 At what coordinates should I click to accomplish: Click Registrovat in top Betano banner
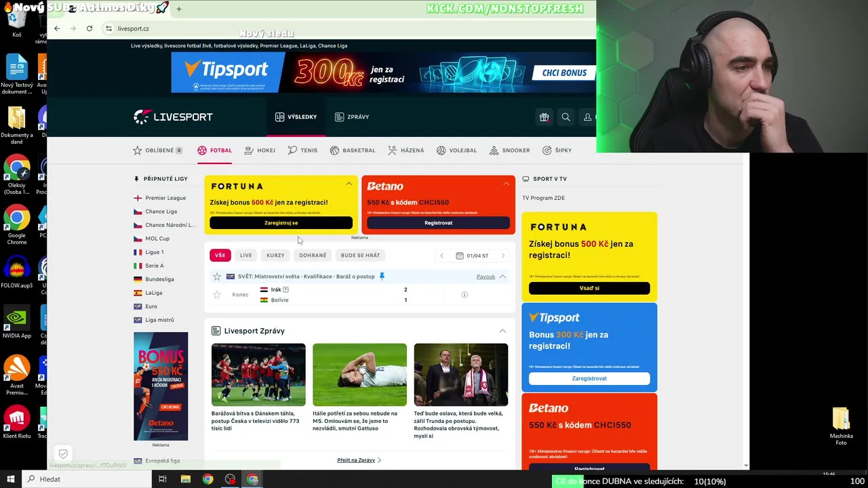[x=438, y=223]
